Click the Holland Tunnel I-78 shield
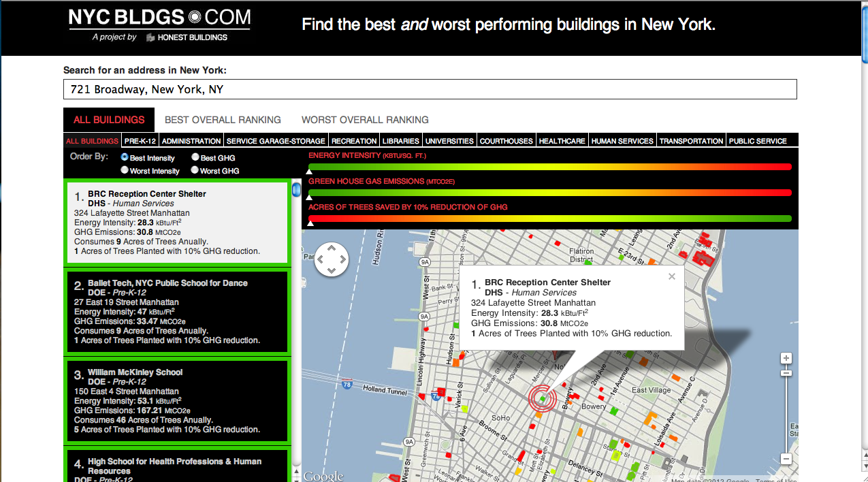 tap(347, 385)
